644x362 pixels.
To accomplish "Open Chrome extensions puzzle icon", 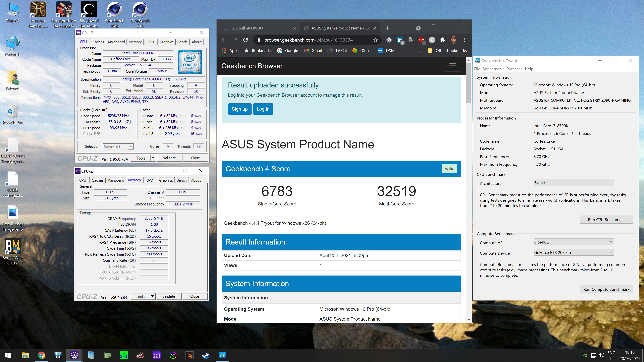I will tap(443, 40).
